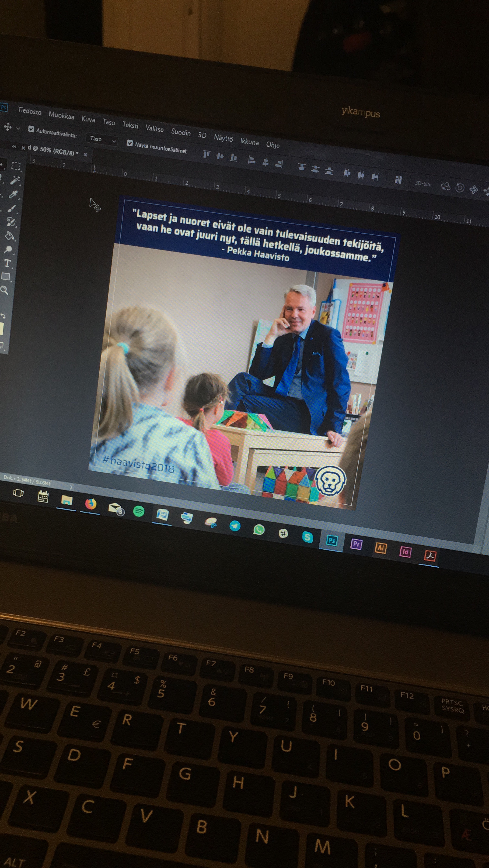Choose the Rectangular Marquee tool
This screenshot has height=868, width=489.
(x=15, y=166)
